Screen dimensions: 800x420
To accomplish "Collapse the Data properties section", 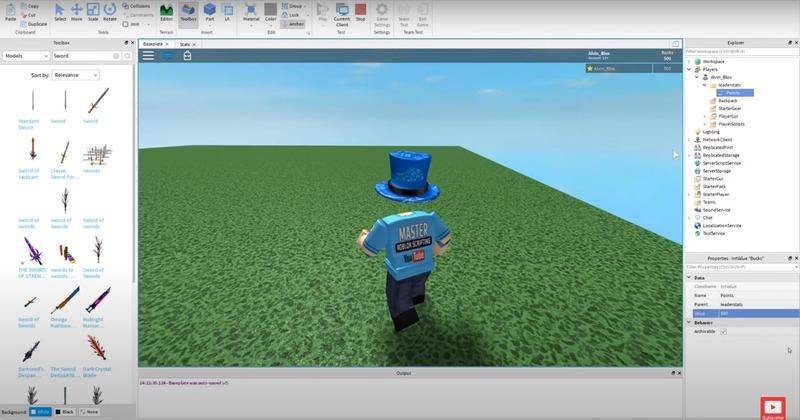I will [689, 278].
